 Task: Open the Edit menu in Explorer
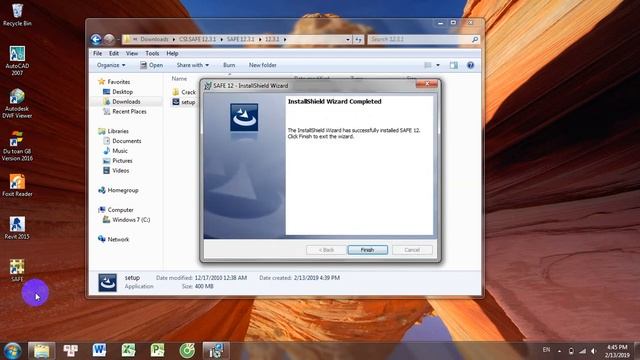pos(113,53)
